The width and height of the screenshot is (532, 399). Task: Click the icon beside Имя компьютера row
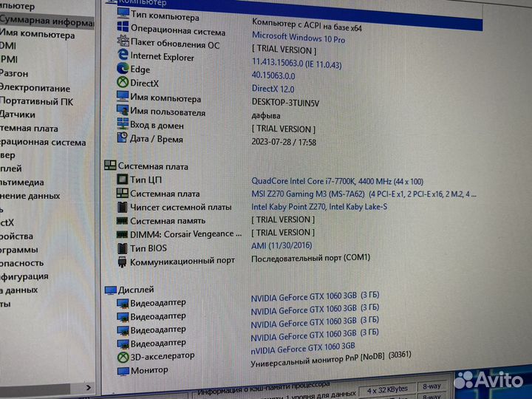[123, 96]
